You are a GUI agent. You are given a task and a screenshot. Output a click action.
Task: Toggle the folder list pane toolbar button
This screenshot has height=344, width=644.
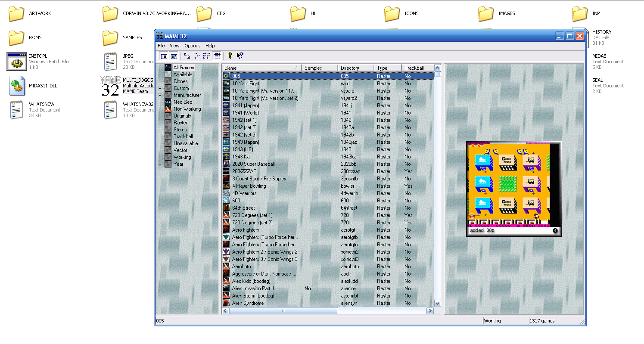coord(164,56)
